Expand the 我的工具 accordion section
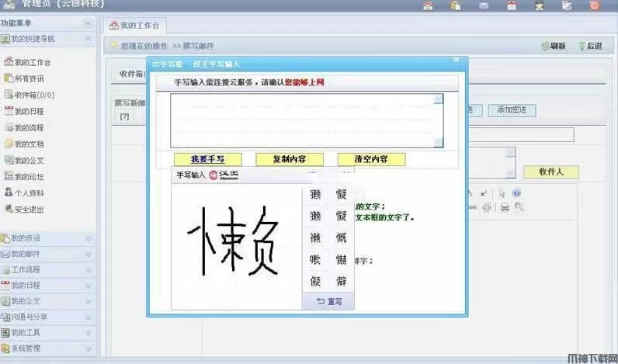618x364 pixels. 47,333
